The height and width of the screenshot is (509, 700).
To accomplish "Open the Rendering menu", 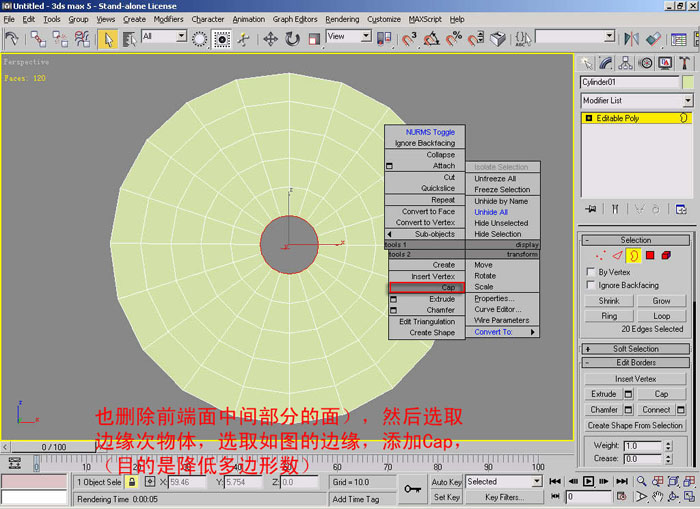I will (x=342, y=19).
